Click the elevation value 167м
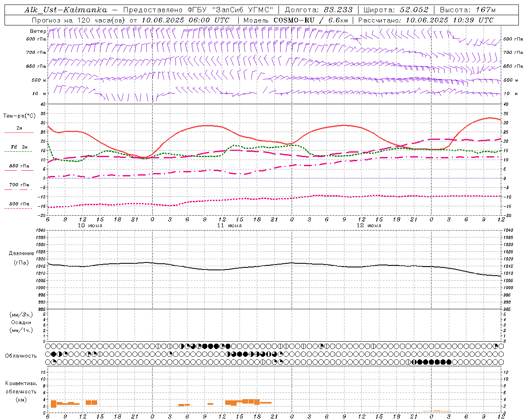Image resolution: width=525 pixels, height=420 pixels. click(486, 10)
